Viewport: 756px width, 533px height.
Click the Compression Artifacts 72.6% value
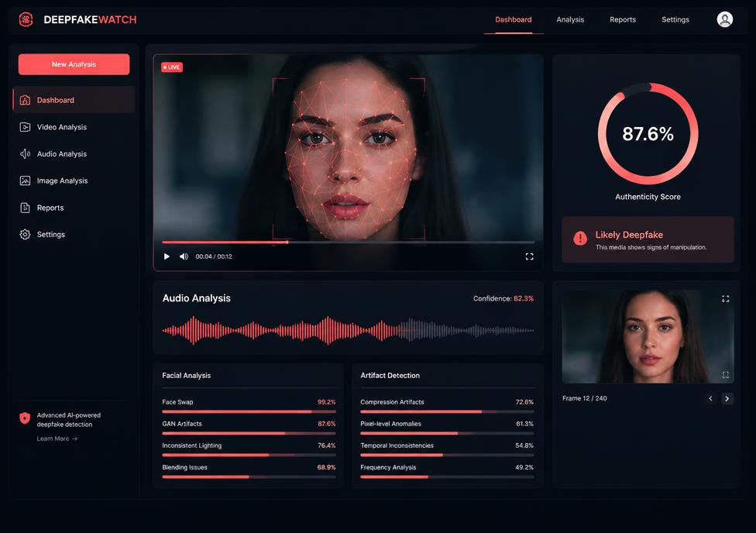(524, 402)
